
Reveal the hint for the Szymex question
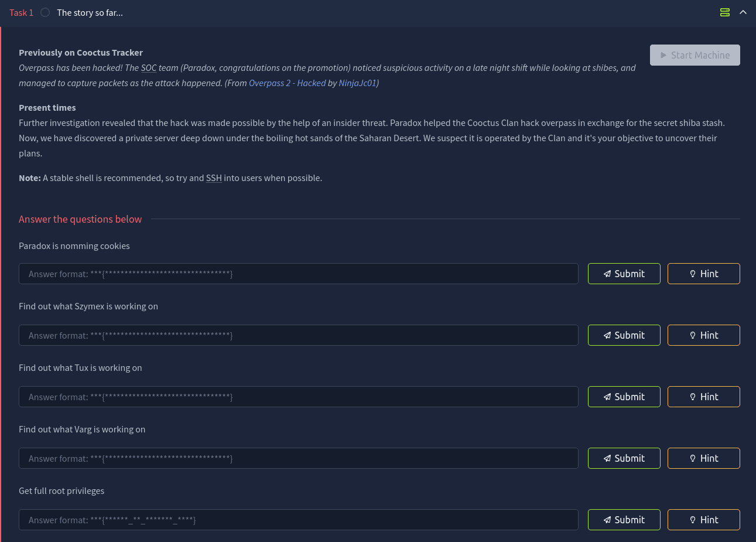pos(703,335)
